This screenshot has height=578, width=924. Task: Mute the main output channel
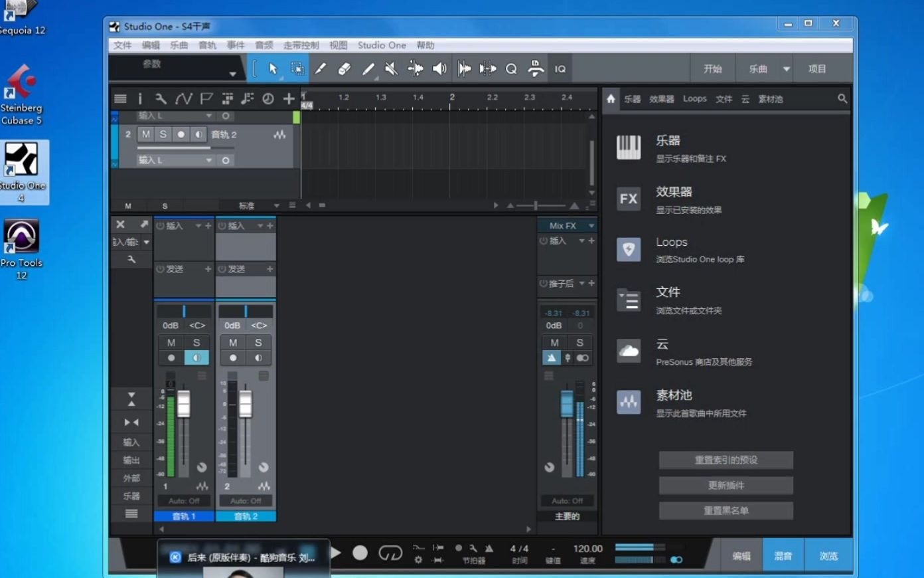click(554, 343)
